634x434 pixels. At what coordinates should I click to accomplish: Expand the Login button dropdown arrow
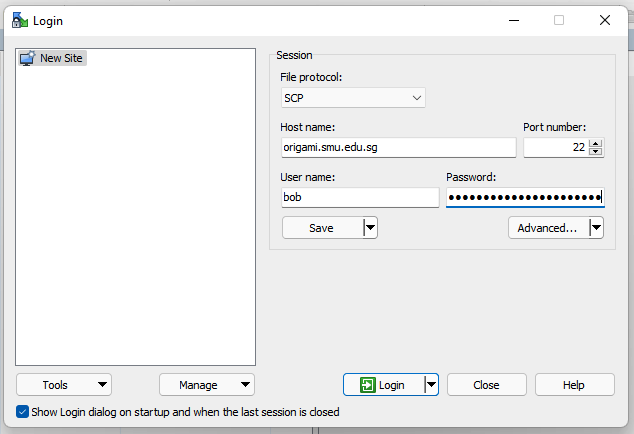coord(431,385)
